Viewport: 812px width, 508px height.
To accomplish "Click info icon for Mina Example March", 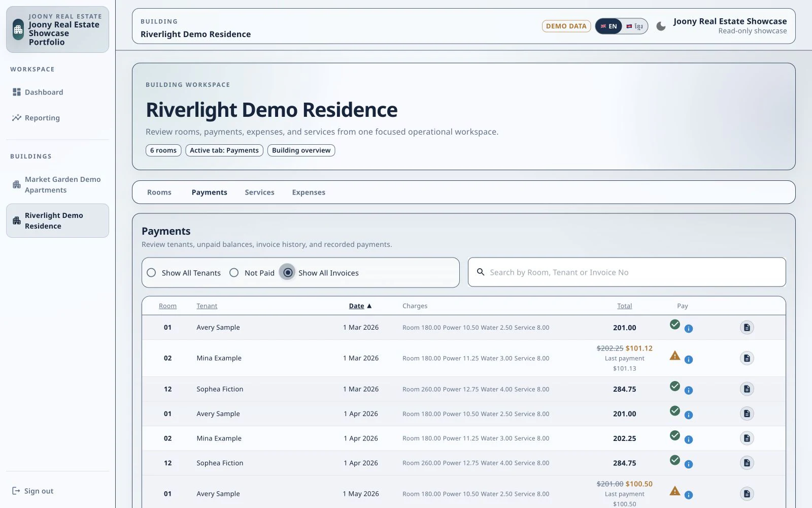I will tap(689, 360).
